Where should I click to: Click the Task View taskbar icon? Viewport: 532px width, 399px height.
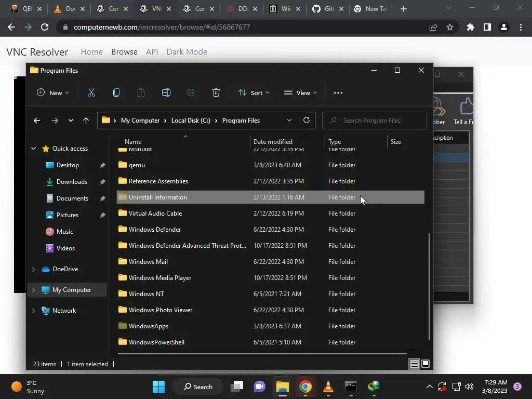click(237, 387)
